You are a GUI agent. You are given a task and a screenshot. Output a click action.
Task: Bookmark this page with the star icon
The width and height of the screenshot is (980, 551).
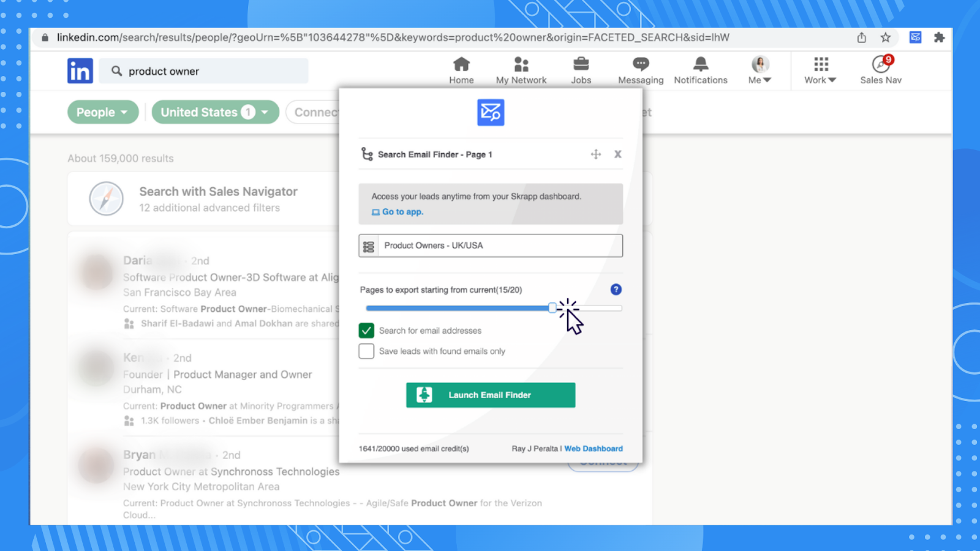(885, 37)
